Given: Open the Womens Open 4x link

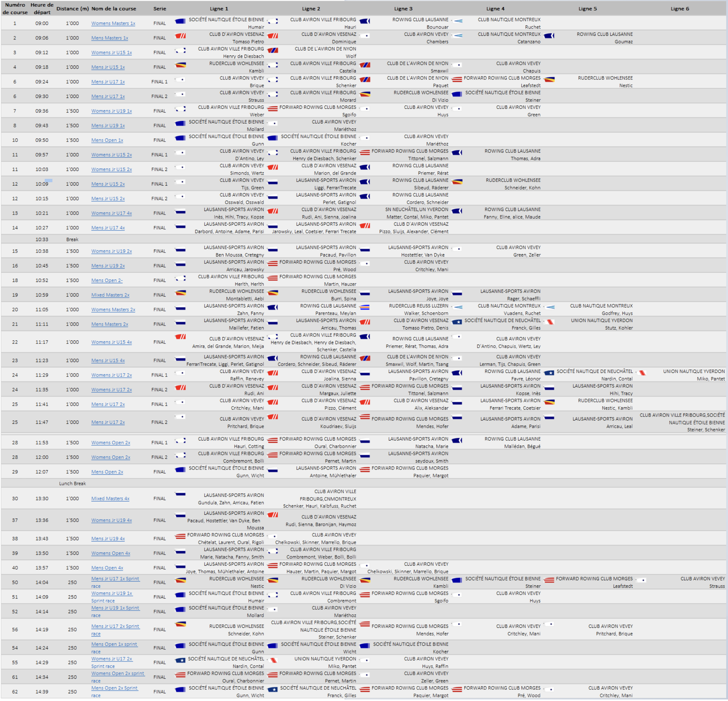Looking at the screenshot, I should pyautogui.click(x=111, y=554).
